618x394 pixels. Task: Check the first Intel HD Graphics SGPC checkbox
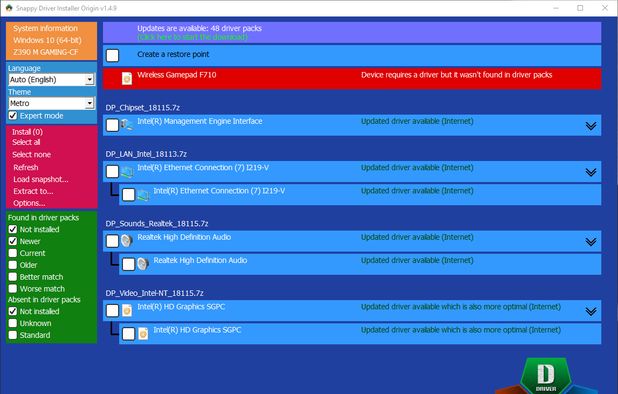pyautogui.click(x=112, y=311)
